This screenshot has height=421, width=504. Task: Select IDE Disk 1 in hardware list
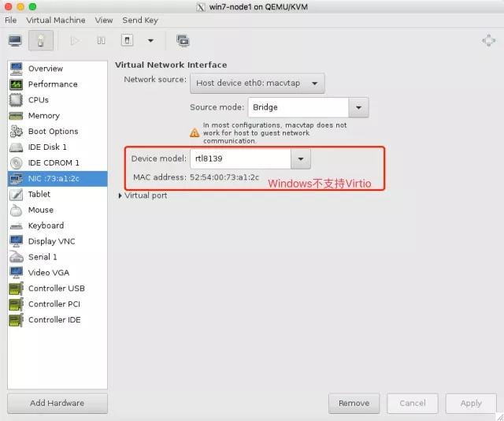[47, 147]
